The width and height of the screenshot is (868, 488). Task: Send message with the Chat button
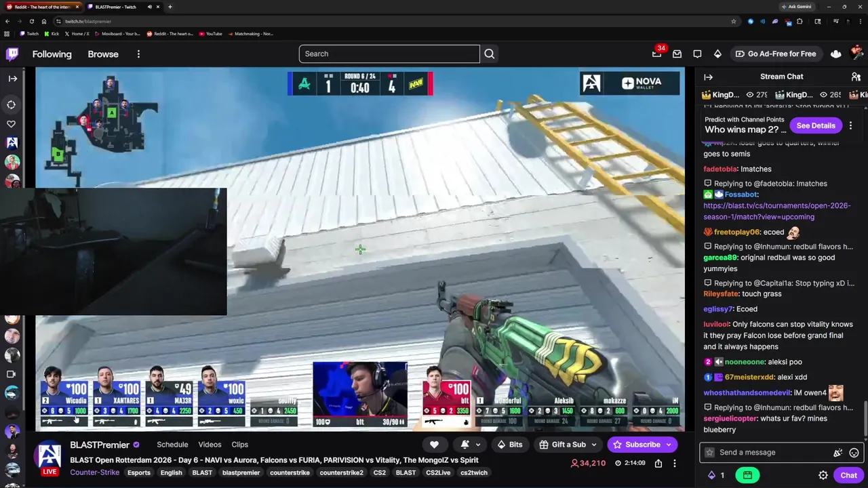click(848, 475)
